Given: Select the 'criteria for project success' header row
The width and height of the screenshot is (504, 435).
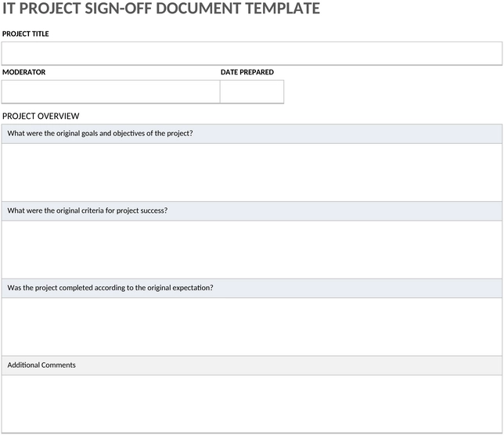Looking at the screenshot, I should [252, 211].
